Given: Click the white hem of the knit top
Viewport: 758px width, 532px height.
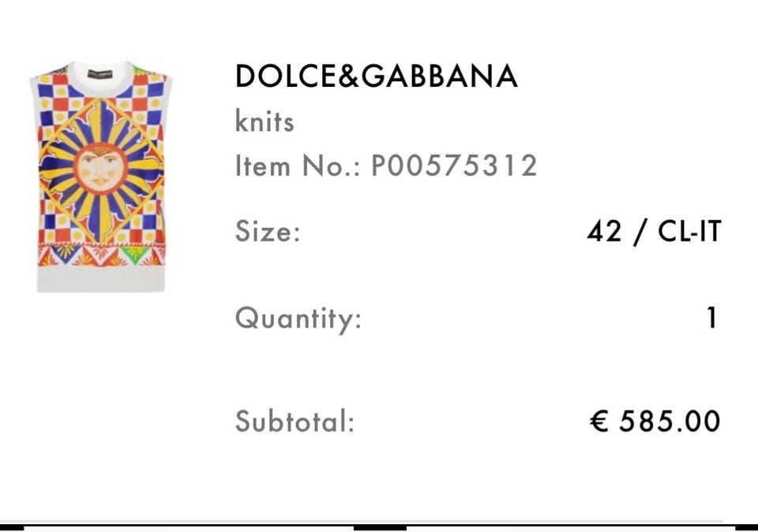Looking at the screenshot, I should 100,278.
